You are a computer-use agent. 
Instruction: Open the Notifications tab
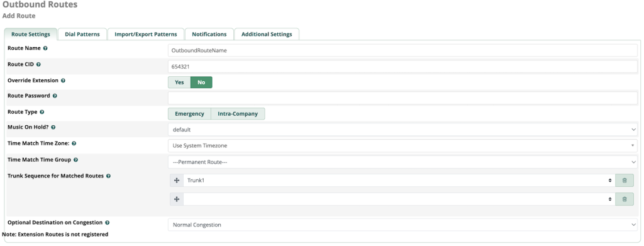209,34
